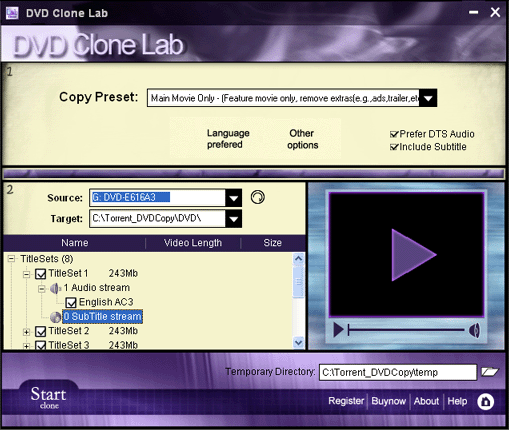Collapse the 1 Audio stream node
Image resolution: width=509 pixels, height=430 pixels.
(41, 288)
